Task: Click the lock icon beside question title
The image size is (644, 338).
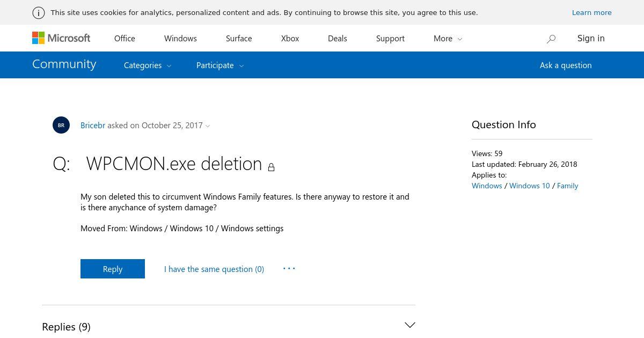Action: [x=271, y=167]
